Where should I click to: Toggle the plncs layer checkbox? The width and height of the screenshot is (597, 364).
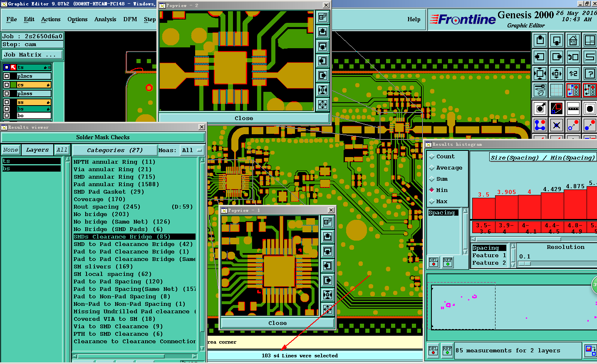click(7, 76)
